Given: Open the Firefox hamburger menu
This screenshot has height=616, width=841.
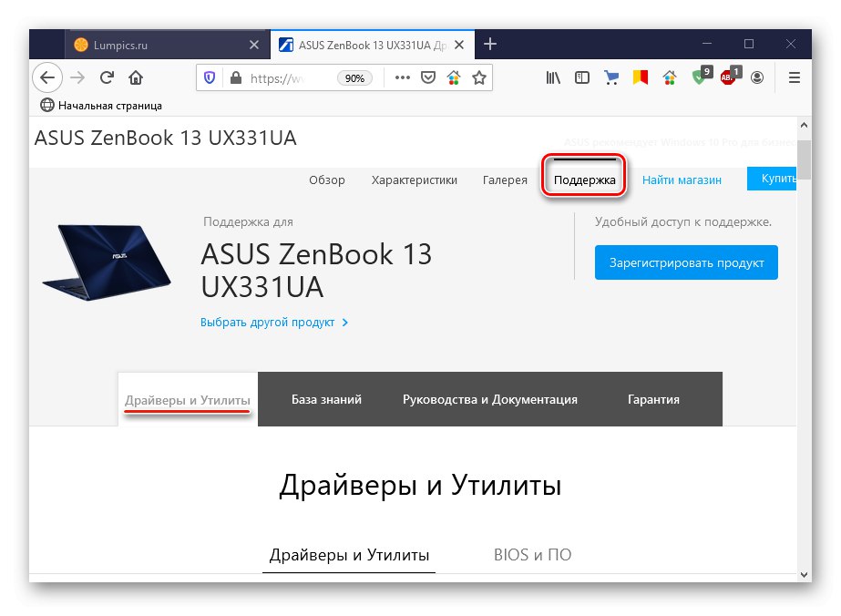Looking at the screenshot, I should click(x=795, y=77).
